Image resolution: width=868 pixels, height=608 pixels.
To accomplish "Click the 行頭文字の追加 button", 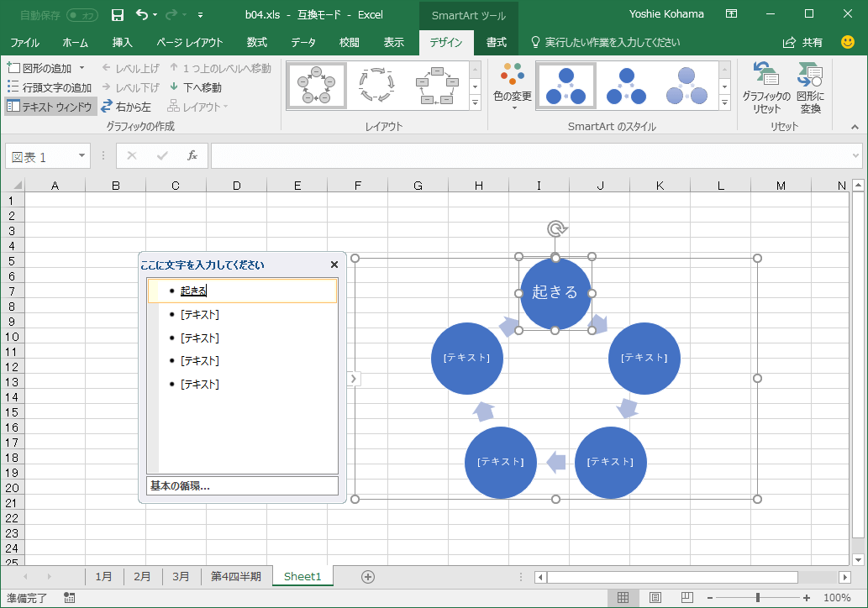I will coord(50,87).
